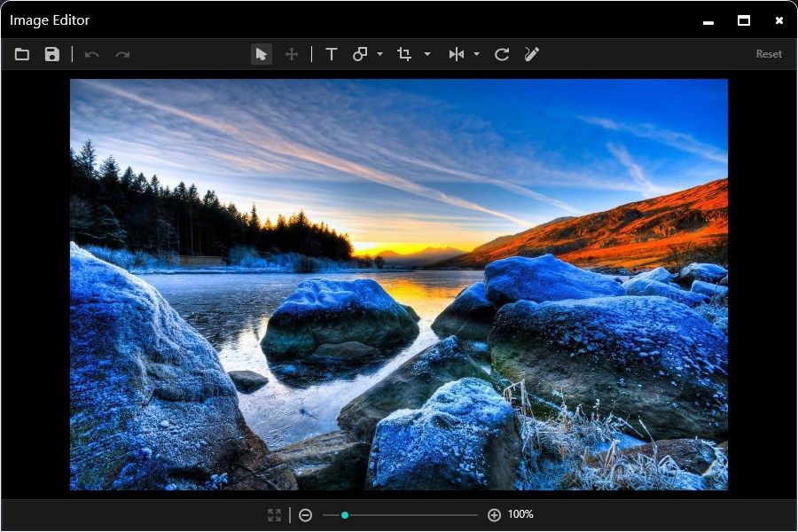Expand the flip options dropdown arrow
This screenshot has width=798, height=532.
476,54
